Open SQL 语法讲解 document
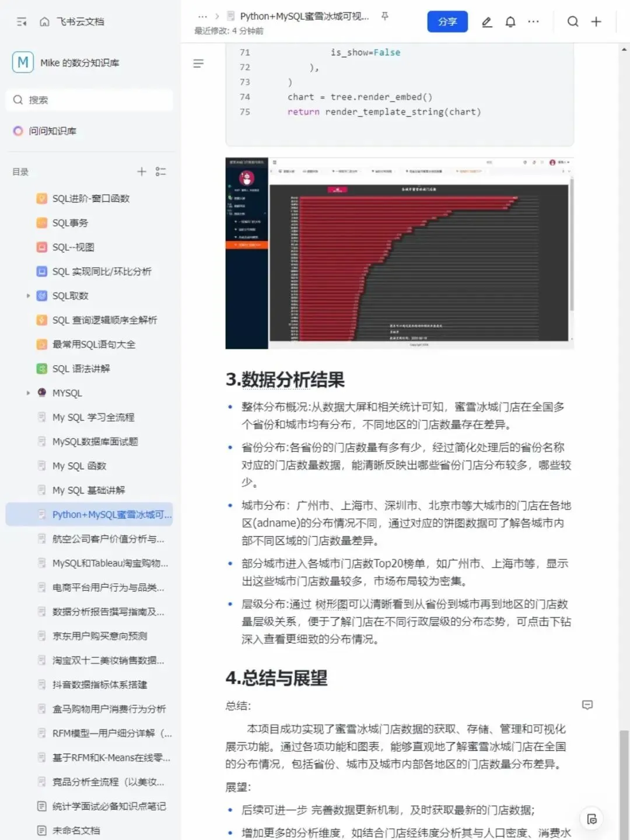 point(81,369)
